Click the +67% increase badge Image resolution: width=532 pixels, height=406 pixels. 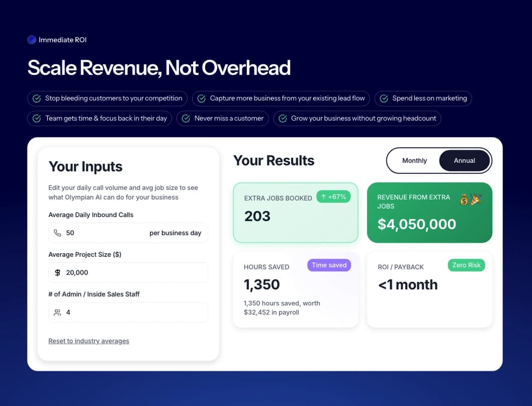pos(333,197)
